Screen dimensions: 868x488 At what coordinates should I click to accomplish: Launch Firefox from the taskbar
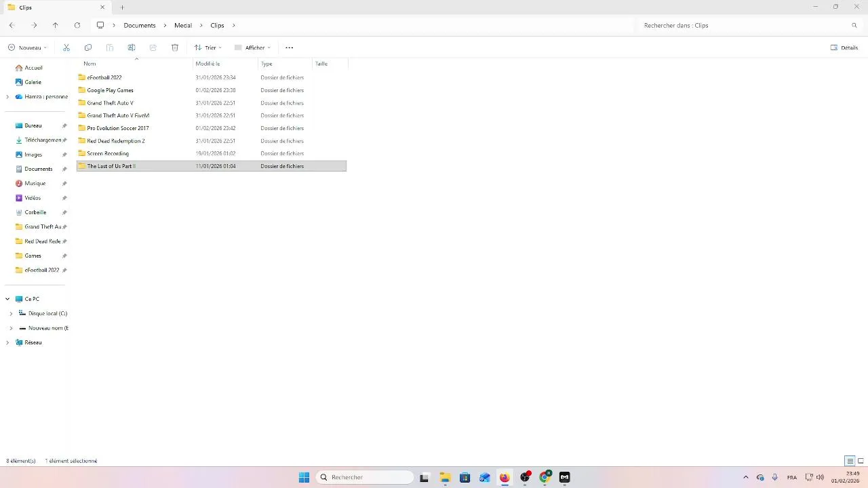click(505, 477)
